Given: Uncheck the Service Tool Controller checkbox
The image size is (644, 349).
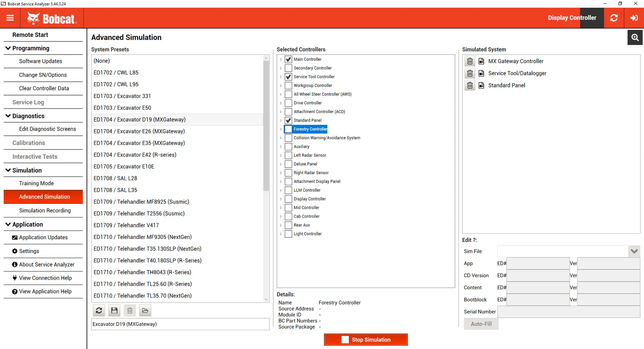Looking at the screenshot, I should pyautogui.click(x=289, y=77).
